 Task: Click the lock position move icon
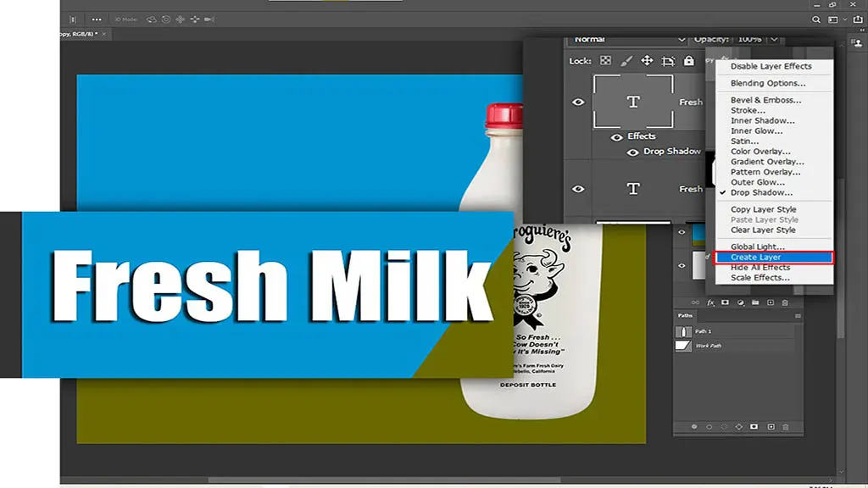[x=647, y=60]
